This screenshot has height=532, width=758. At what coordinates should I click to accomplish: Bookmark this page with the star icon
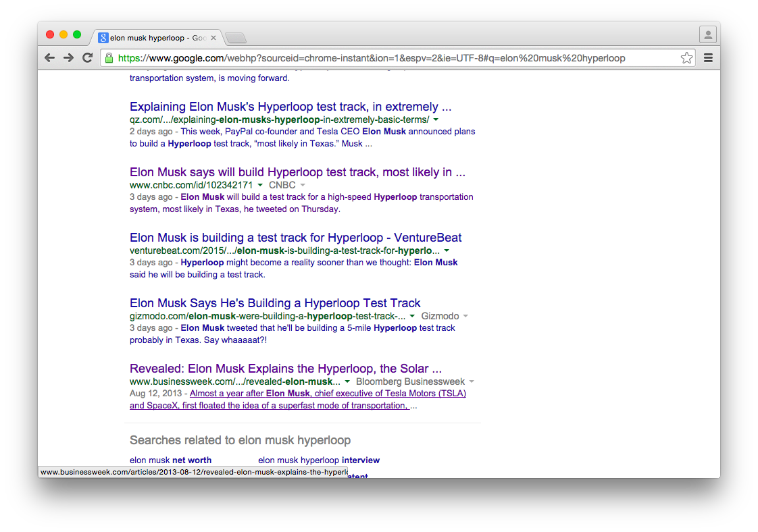click(686, 58)
